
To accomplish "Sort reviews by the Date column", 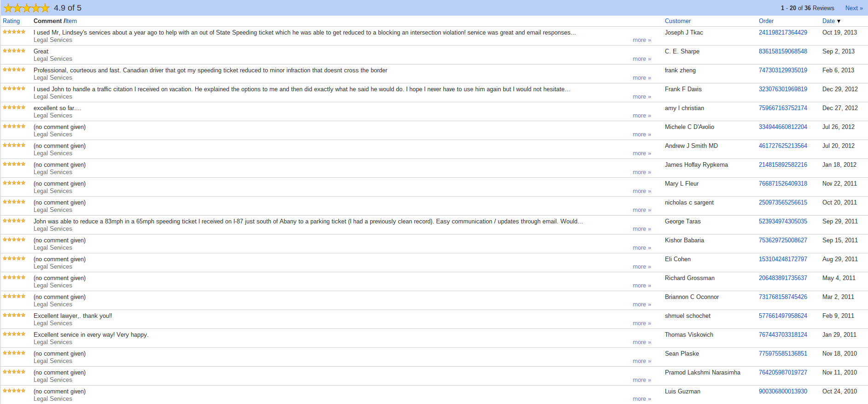I will click(828, 21).
